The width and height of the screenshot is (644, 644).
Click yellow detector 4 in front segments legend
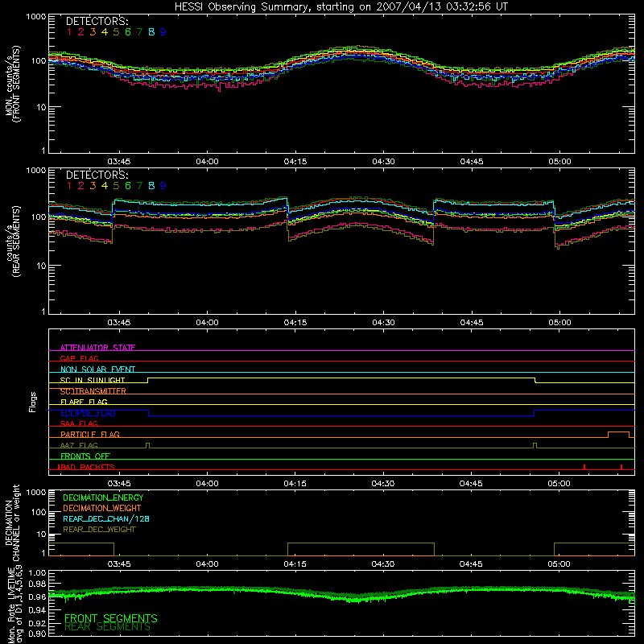point(105,32)
